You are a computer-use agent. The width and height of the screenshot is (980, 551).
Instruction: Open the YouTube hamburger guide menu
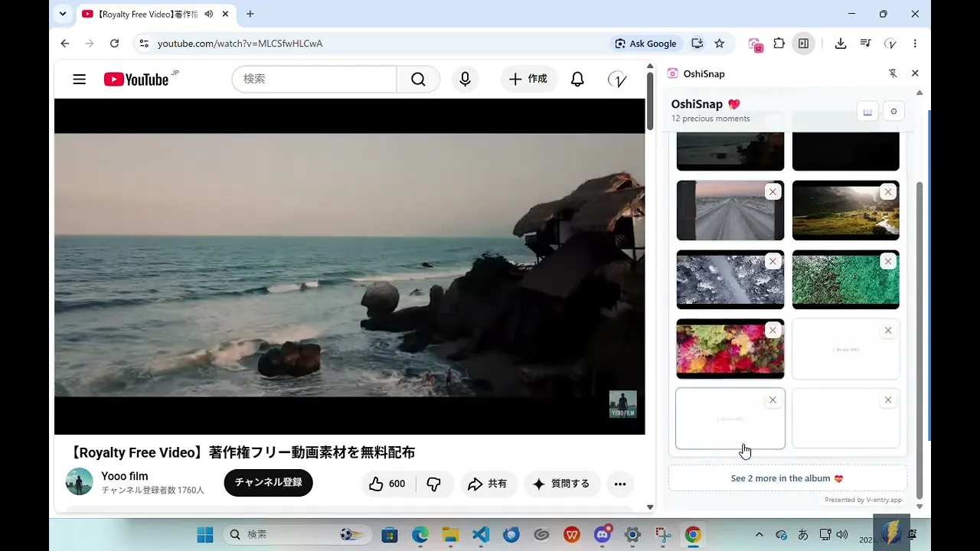tap(79, 79)
